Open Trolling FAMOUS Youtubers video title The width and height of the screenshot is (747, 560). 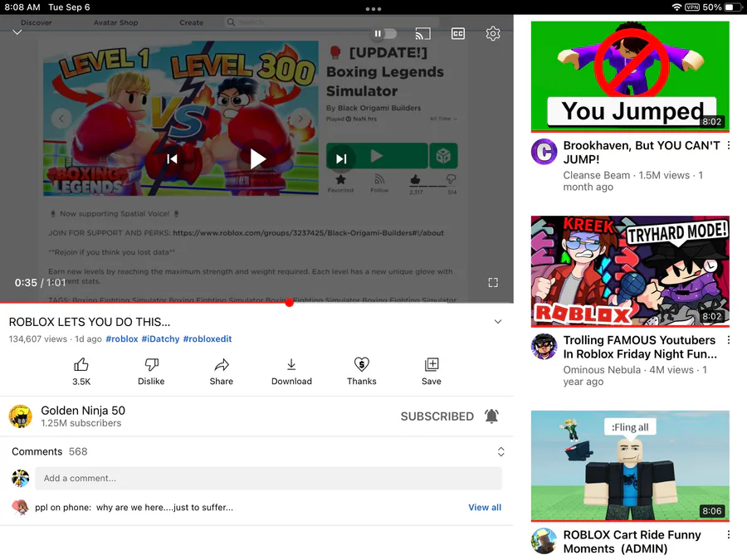pyautogui.click(x=640, y=347)
